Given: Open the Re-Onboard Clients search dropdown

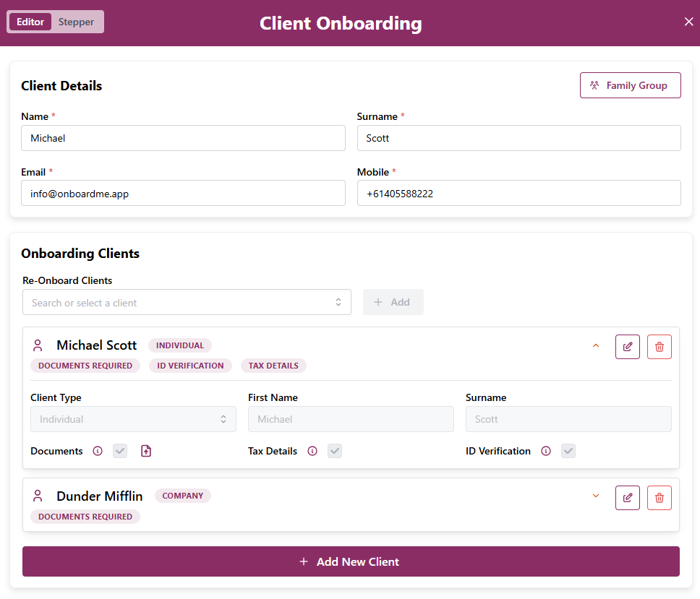Looking at the screenshot, I should tap(187, 303).
